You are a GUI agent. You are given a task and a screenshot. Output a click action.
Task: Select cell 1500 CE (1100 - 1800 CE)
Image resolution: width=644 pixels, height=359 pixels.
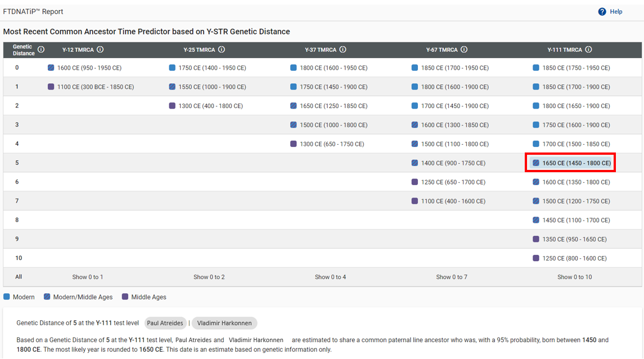(x=450, y=144)
